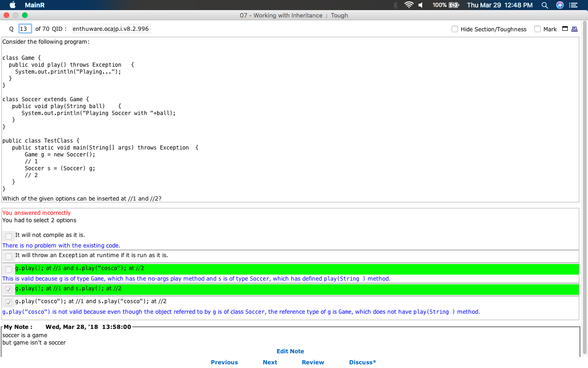
Task: Click the Bluetooth status icon
Action: pos(395,5)
